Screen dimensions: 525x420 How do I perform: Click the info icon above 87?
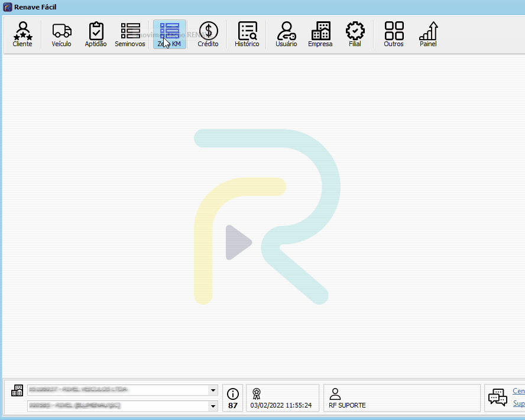point(233,393)
